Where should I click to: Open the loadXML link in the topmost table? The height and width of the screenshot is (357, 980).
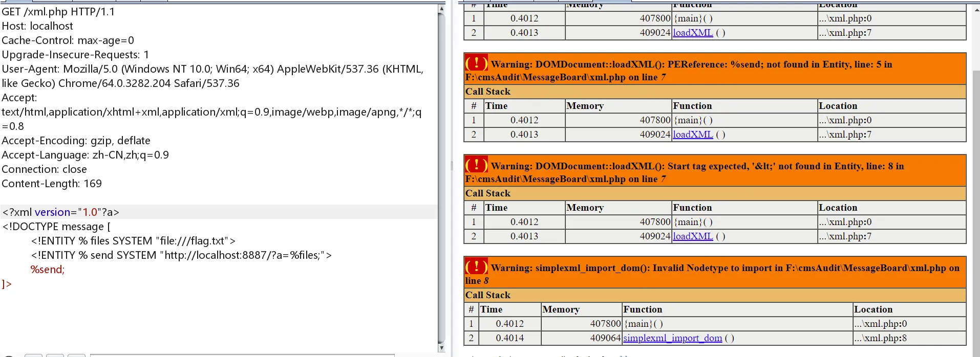[x=693, y=33]
